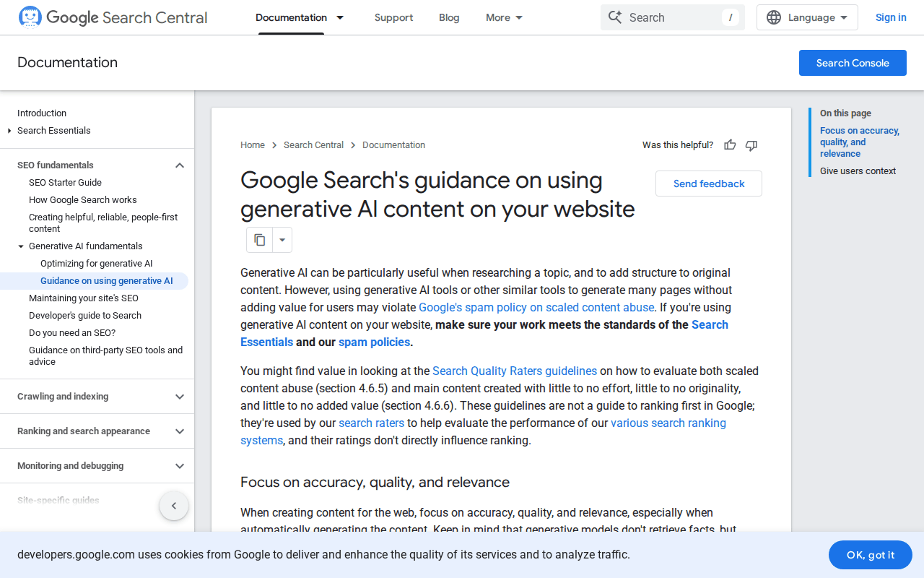Dismiss cookies with OK, got it
The image size is (924, 578).
pos(871,555)
